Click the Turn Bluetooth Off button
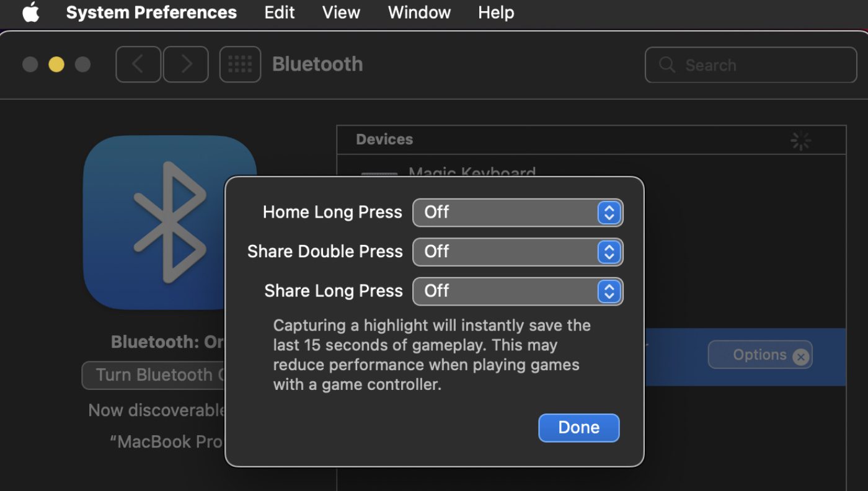The width and height of the screenshot is (868, 491). (153, 375)
